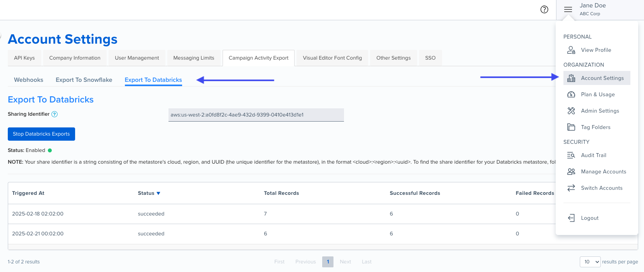Viewport: 644px width, 272px height.
Task: Click the Admin Settings tools icon
Action: [571, 111]
